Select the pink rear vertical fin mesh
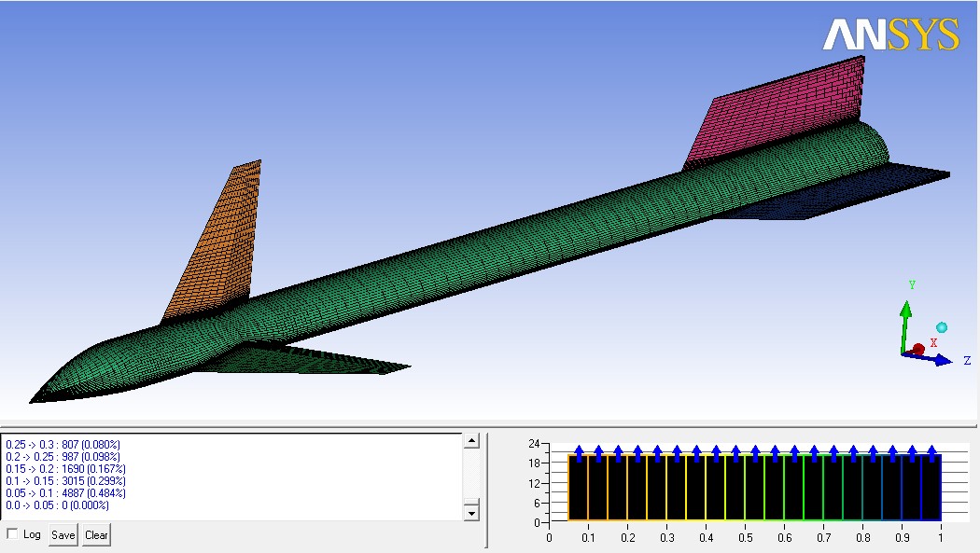980x553 pixels. 782,114
